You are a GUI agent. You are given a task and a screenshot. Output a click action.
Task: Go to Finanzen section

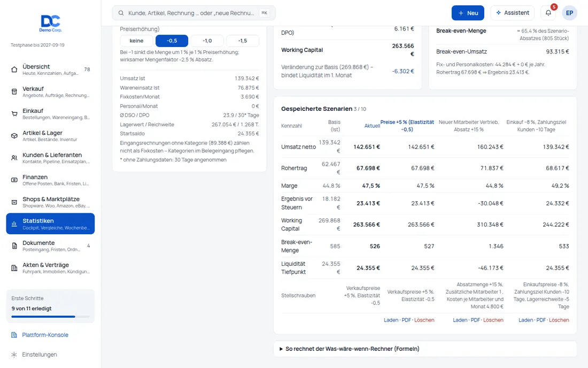pyautogui.click(x=50, y=180)
